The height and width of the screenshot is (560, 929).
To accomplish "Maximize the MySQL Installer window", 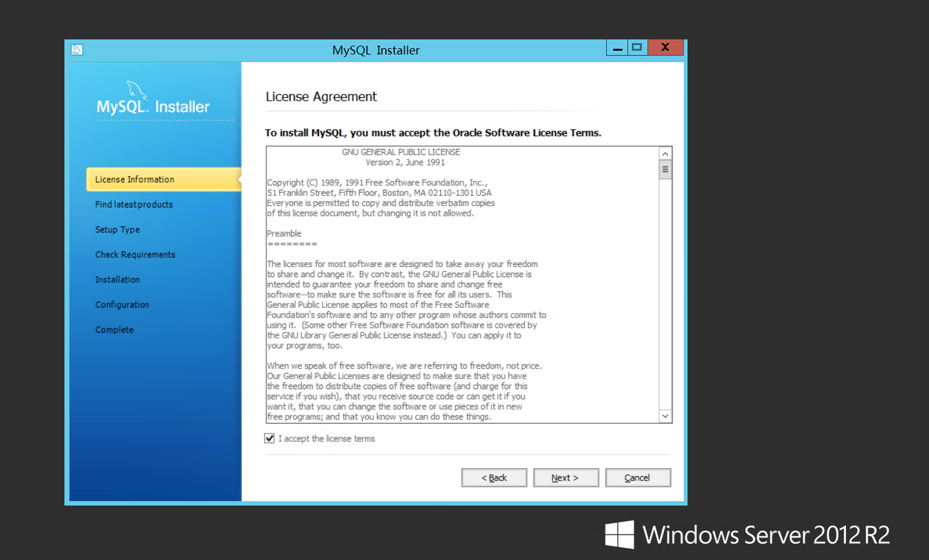I will pyautogui.click(x=637, y=48).
